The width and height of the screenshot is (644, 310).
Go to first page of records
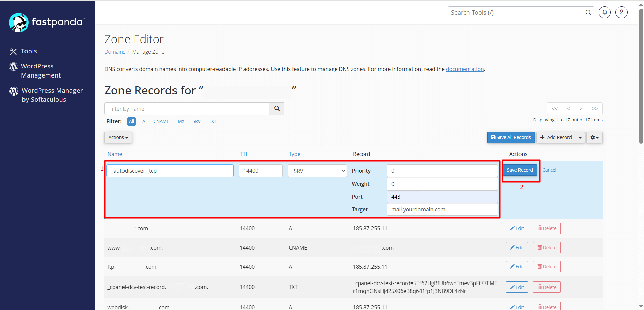tap(555, 109)
